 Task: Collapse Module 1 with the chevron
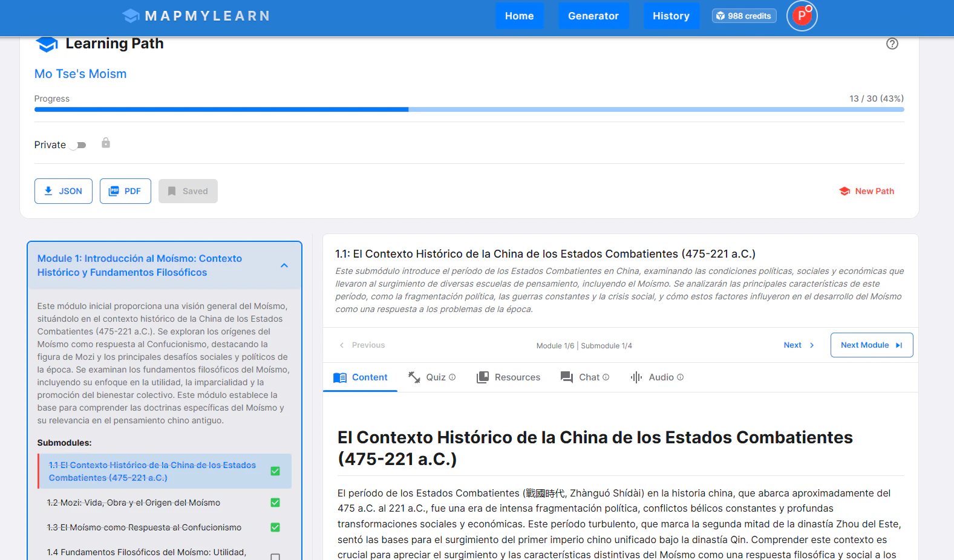[284, 265]
